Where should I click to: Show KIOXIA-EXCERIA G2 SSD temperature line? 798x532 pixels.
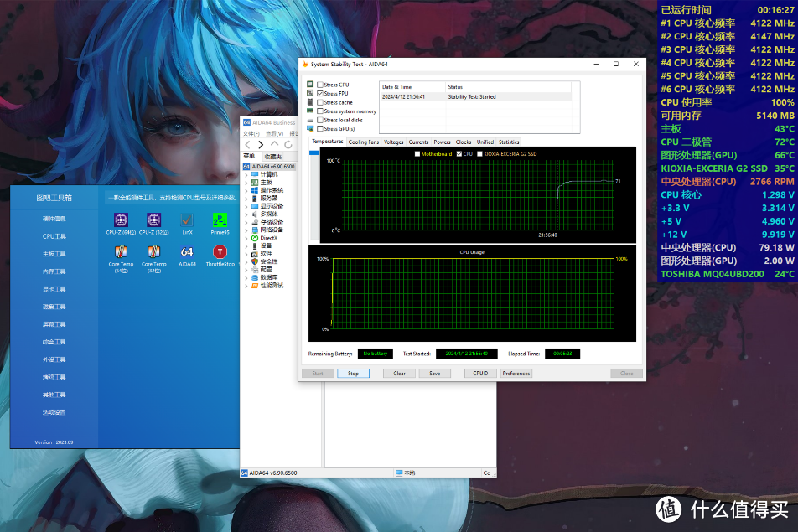[479, 153]
